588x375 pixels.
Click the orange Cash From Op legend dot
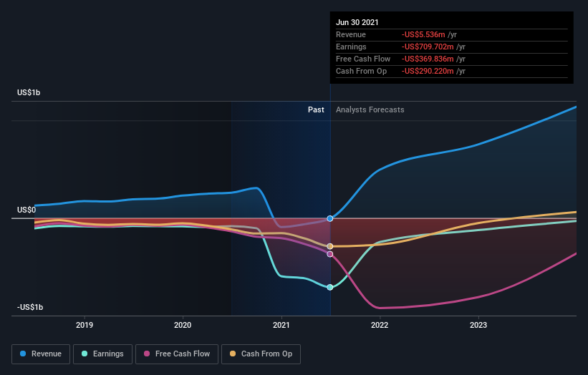point(233,354)
